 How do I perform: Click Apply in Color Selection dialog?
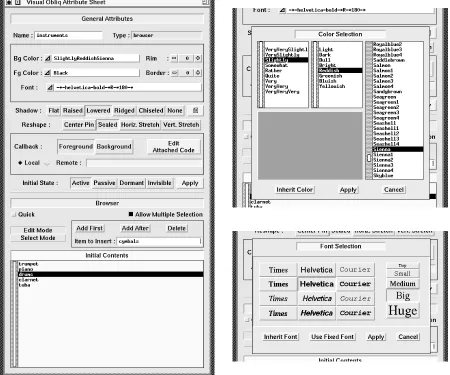click(x=348, y=190)
